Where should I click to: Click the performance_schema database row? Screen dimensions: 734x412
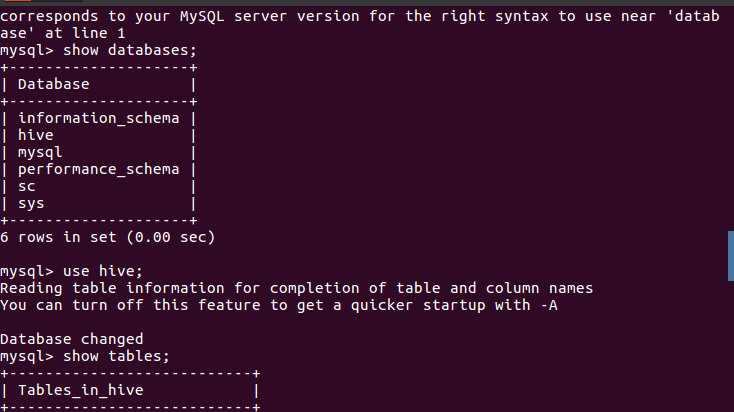coord(98,169)
